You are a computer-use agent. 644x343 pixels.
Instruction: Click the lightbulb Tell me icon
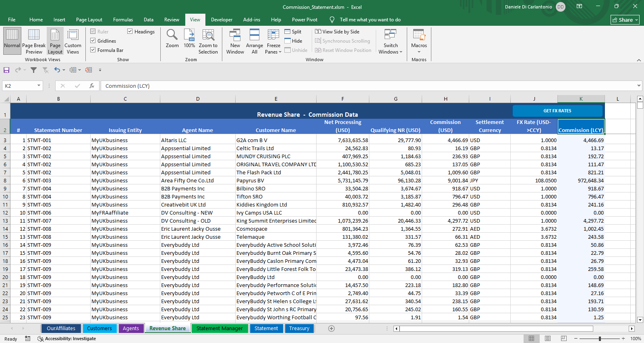click(x=332, y=20)
